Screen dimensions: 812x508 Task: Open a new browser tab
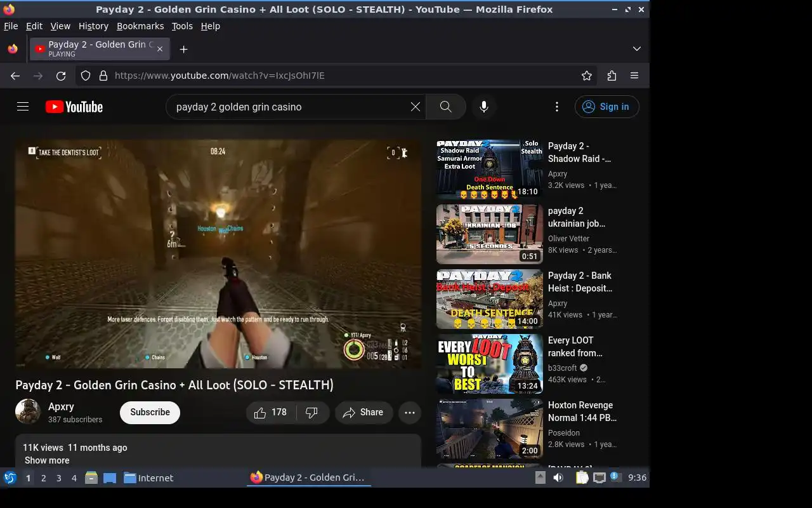point(183,49)
